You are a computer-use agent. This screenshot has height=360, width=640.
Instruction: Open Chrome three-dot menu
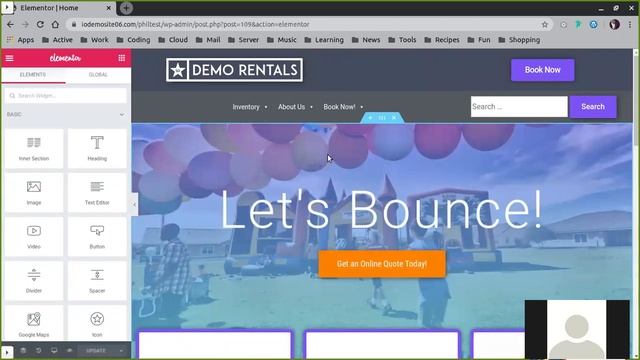click(x=631, y=24)
